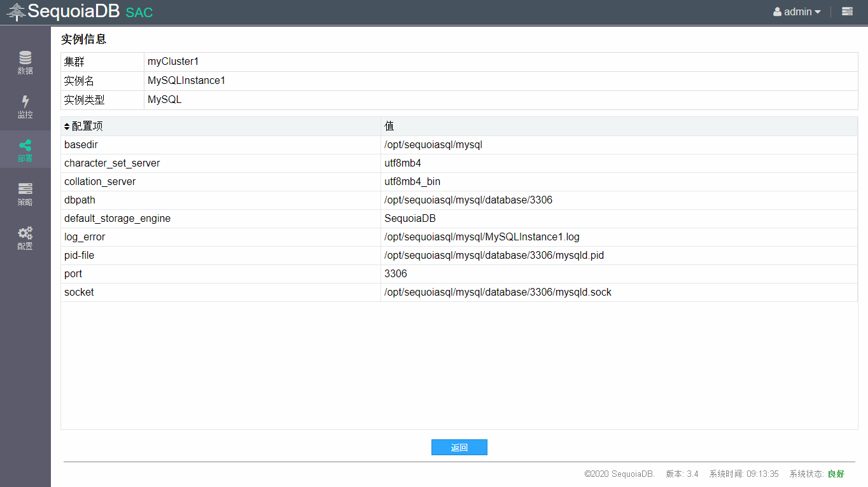Expand the admin dropdown menu
Image resolution: width=868 pixels, height=487 pixels.
pos(817,12)
